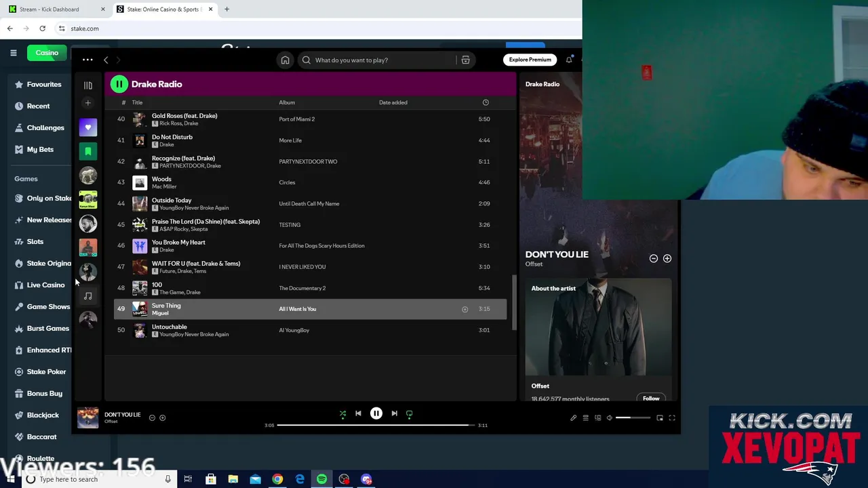Viewport: 868px width, 488px height.
Task: Click the Stake hamburger menu
Action: pos(13,53)
